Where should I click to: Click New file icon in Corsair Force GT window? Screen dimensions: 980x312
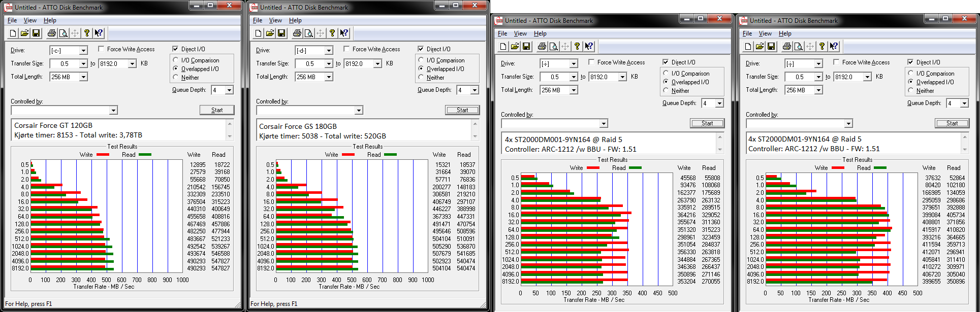(13, 33)
